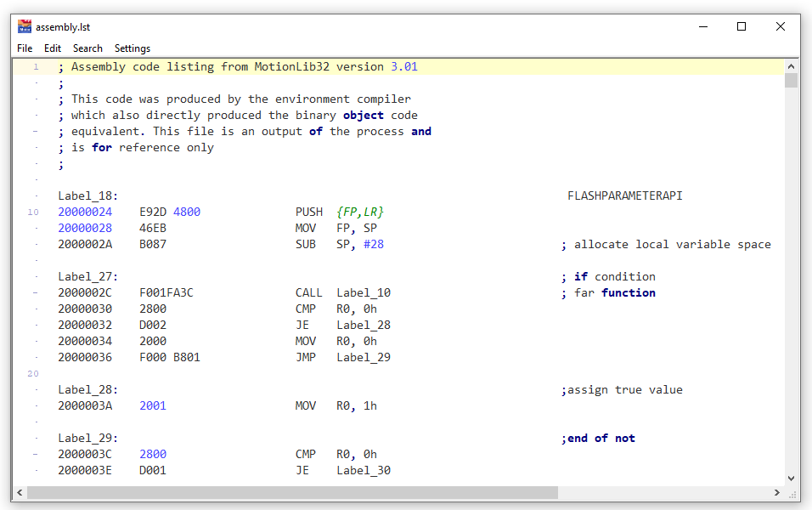The width and height of the screenshot is (812, 510).
Task: Click the CALL instruction mnemonic
Action: coord(308,293)
